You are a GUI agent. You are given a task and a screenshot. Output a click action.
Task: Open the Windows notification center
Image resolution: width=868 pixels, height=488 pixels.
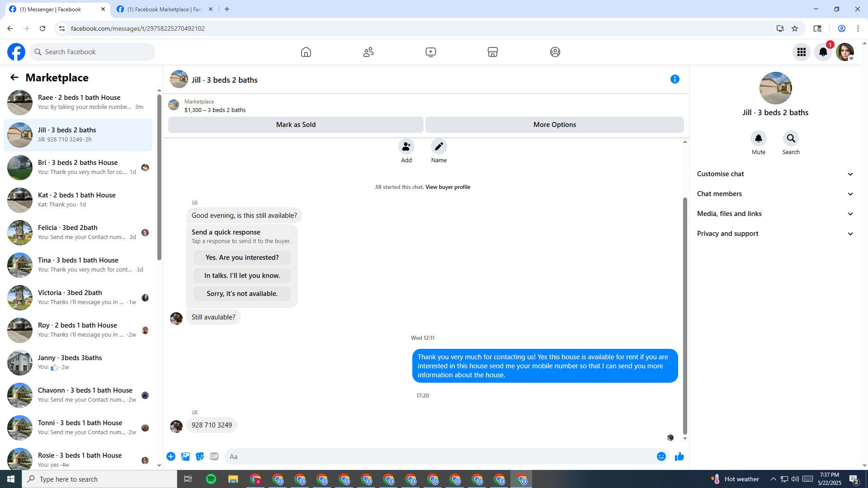pyautogui.click(x=854, y=479)
